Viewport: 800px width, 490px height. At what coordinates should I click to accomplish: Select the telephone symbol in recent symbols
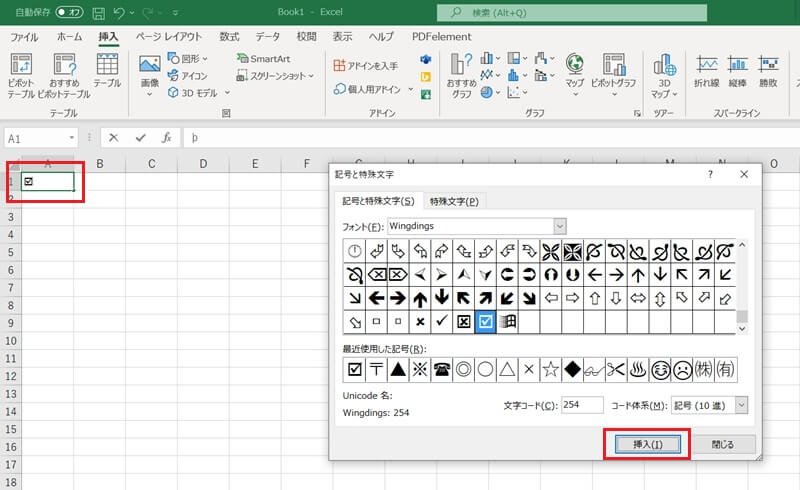click(442, 369)
